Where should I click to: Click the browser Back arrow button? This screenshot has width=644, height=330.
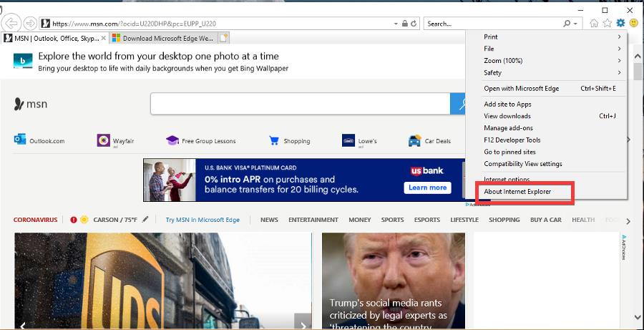click(11, 24)
